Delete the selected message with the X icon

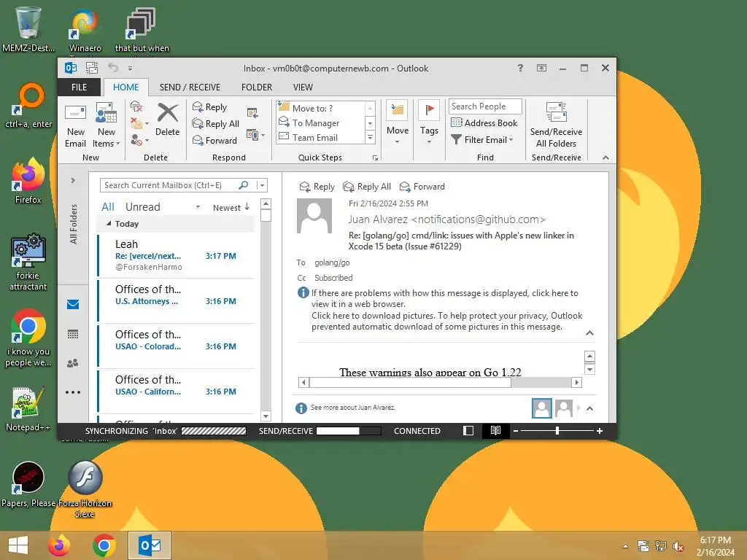click(167, 119)
